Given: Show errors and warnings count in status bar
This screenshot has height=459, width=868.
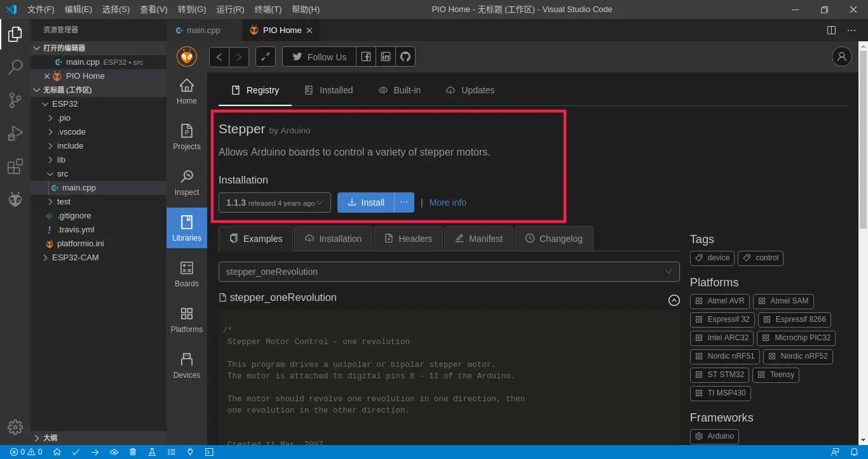Looking at the screenshot, I should click(26, 452).
